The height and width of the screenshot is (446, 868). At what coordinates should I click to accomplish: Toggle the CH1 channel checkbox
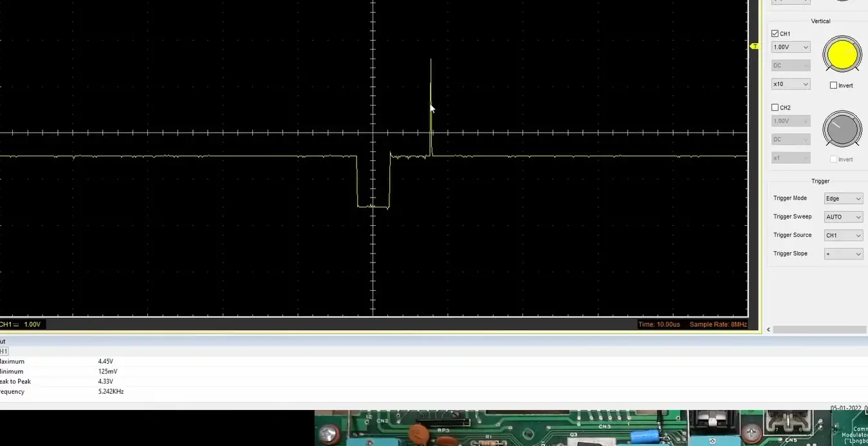coord(775,33)
